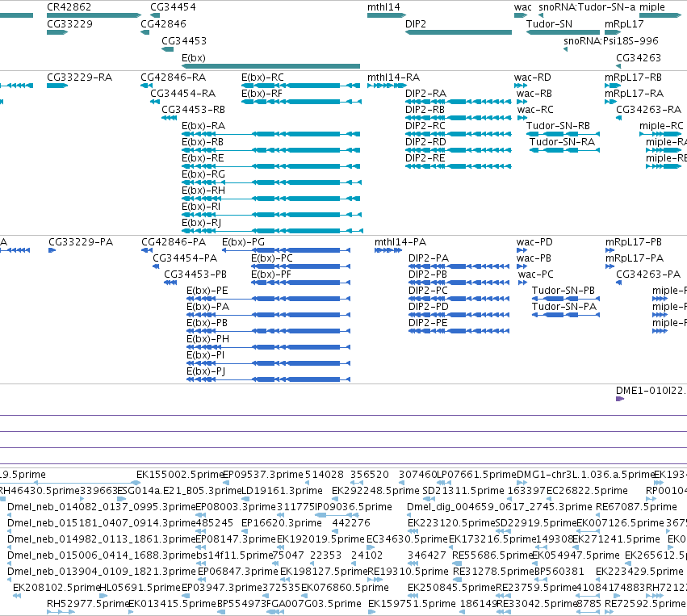The image size is (687, 616).
Task: Select the Tudor-SN-RB transcript label
Action: 558,126
